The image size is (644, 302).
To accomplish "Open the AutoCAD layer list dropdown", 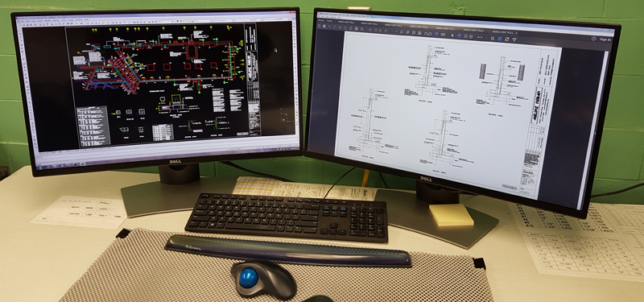I will [x=198, y=21].
